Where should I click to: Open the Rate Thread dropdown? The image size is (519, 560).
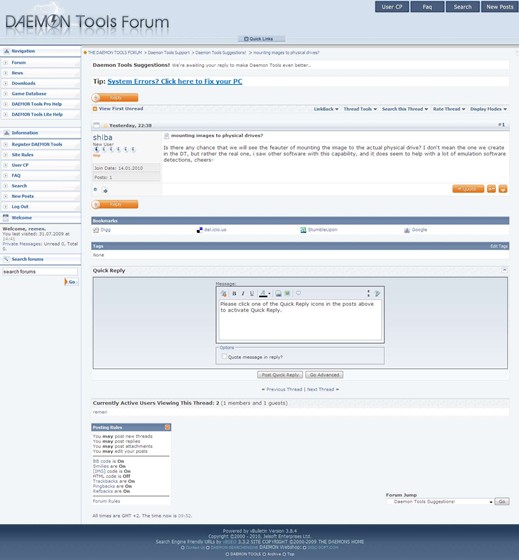coord(449,109)
